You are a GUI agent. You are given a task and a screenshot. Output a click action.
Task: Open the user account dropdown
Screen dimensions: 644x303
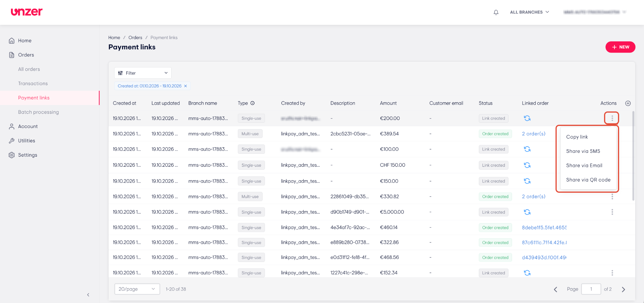click(x=594, y=12)
